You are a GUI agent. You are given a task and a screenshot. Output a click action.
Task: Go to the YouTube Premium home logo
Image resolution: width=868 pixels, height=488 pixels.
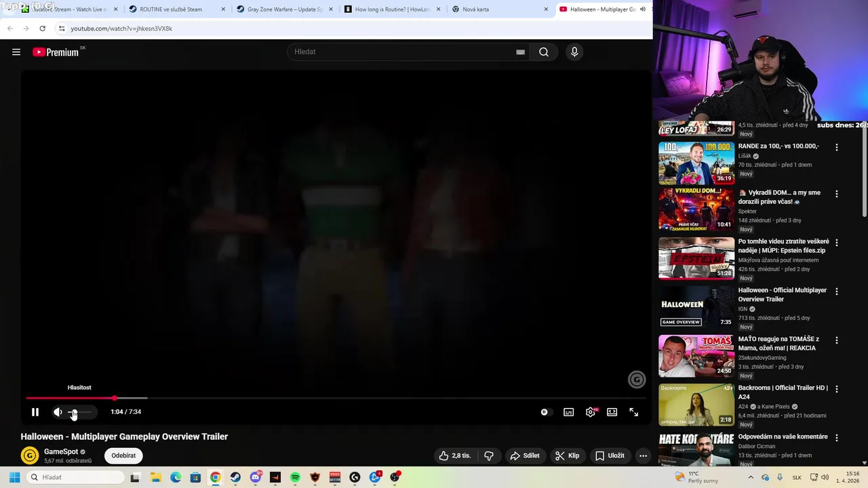56,52
